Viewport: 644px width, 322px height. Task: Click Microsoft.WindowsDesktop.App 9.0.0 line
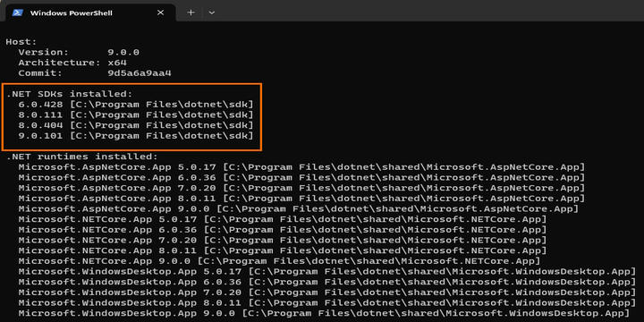[x=324, y=314]
